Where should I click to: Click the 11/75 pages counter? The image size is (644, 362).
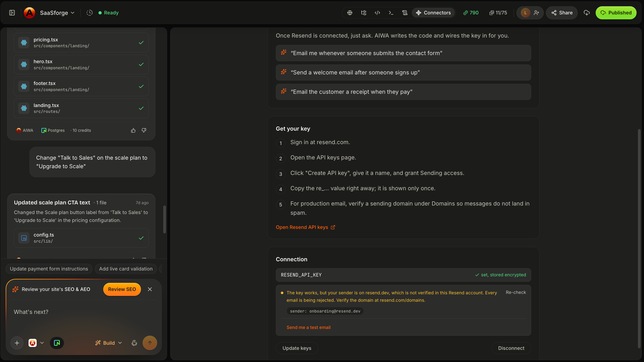(498, 13)
